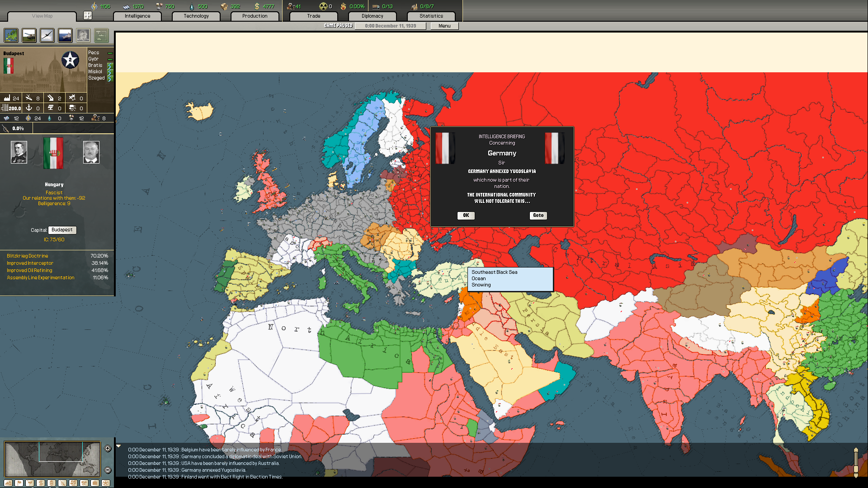Open the economy map mode dollar icon
This screenshot has width=868, height=488.
pyautogui.click(x=41, y=483)
